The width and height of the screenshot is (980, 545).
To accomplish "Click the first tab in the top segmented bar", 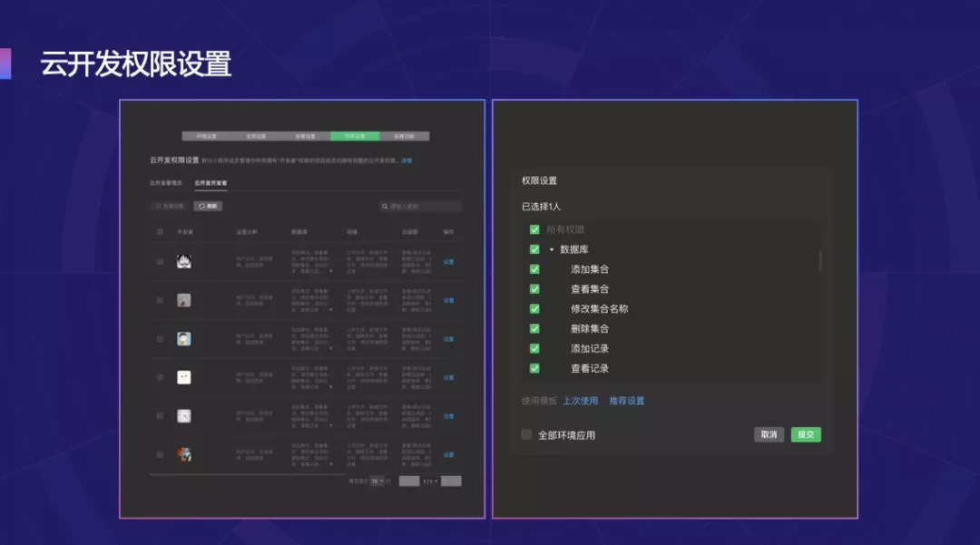I will coord(207,136).
